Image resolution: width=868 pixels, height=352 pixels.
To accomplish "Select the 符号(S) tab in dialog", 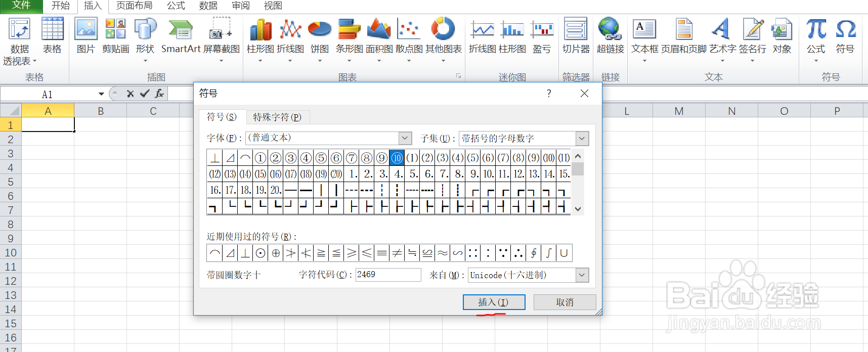I will point(222,117).
